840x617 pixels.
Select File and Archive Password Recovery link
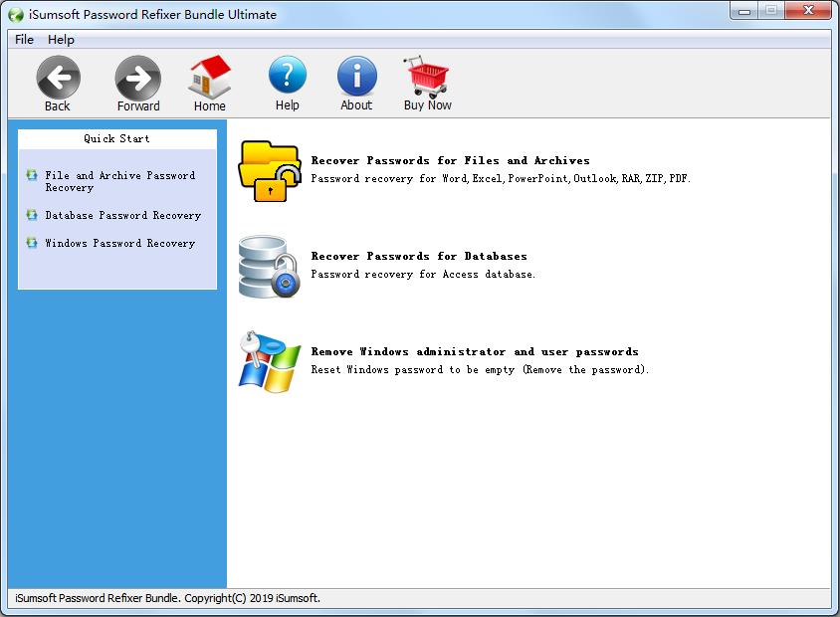[119, 181]
